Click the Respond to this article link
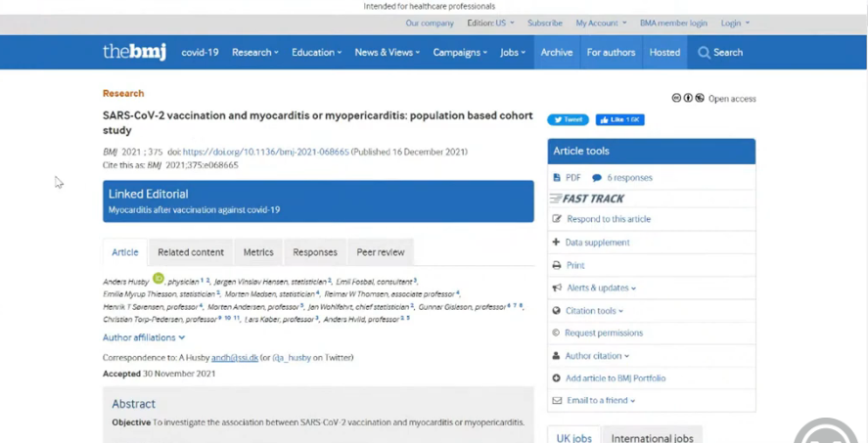The image size is (868, 443). click(x=609, y=219)
